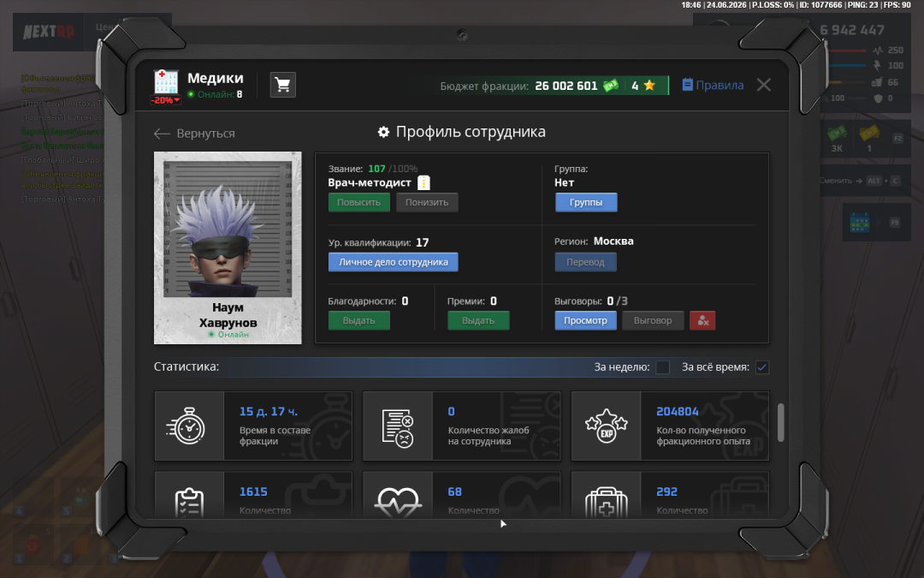Click Просмотр to view reprimands
This screenshot has height=578, width=924.
pos(585,320)
